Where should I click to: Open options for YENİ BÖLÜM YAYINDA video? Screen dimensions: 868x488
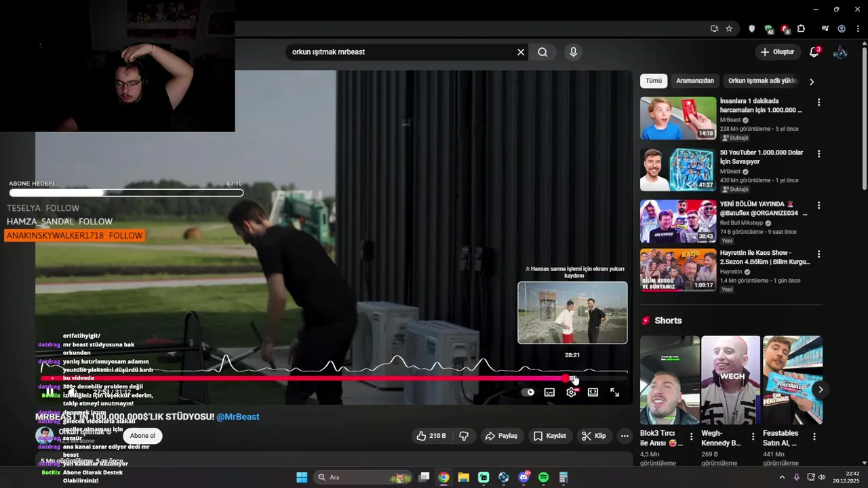818,205
